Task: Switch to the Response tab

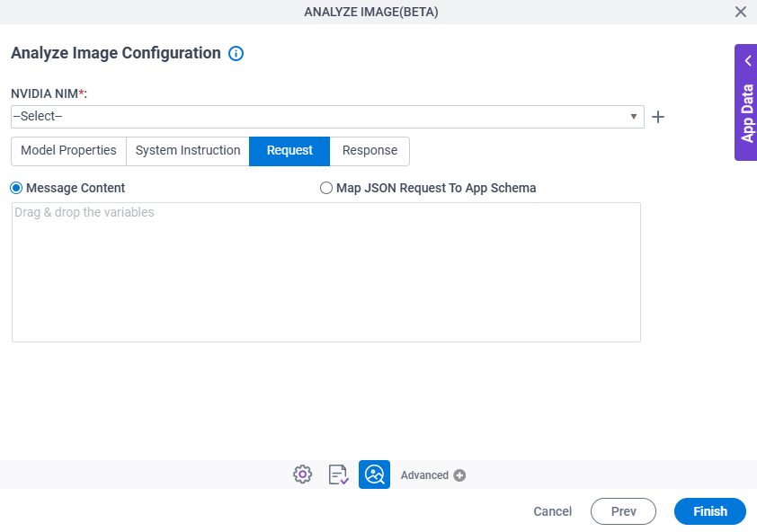Action: [x=370, y=151]
